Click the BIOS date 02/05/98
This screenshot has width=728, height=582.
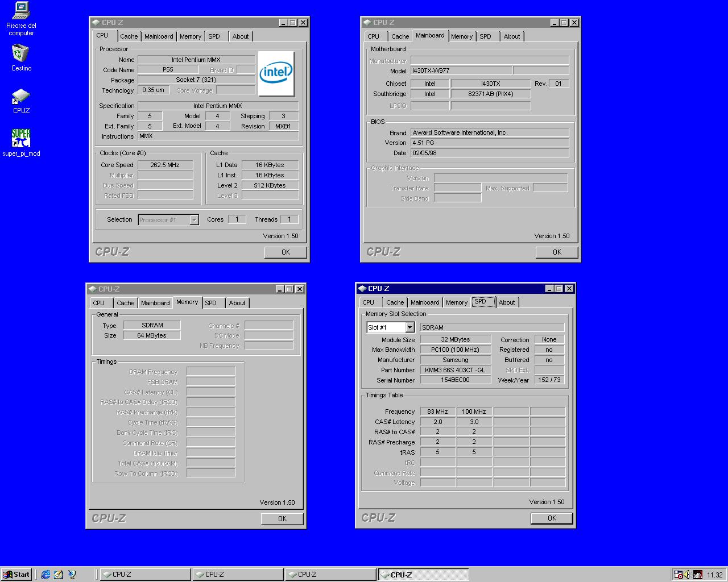pyautogui.click(x=490, y=153)
